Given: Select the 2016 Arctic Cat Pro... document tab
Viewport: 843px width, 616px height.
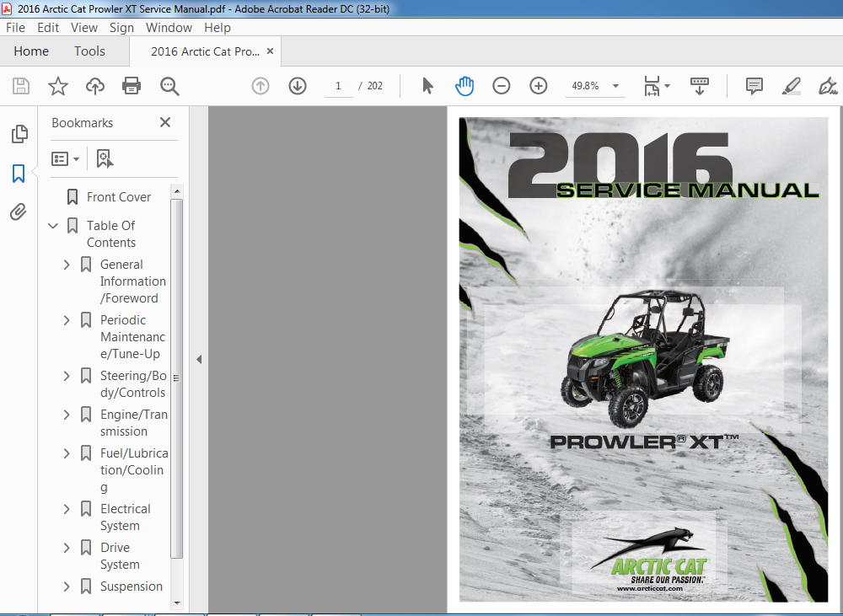Looking at the screenshot, I should [205, 51].
